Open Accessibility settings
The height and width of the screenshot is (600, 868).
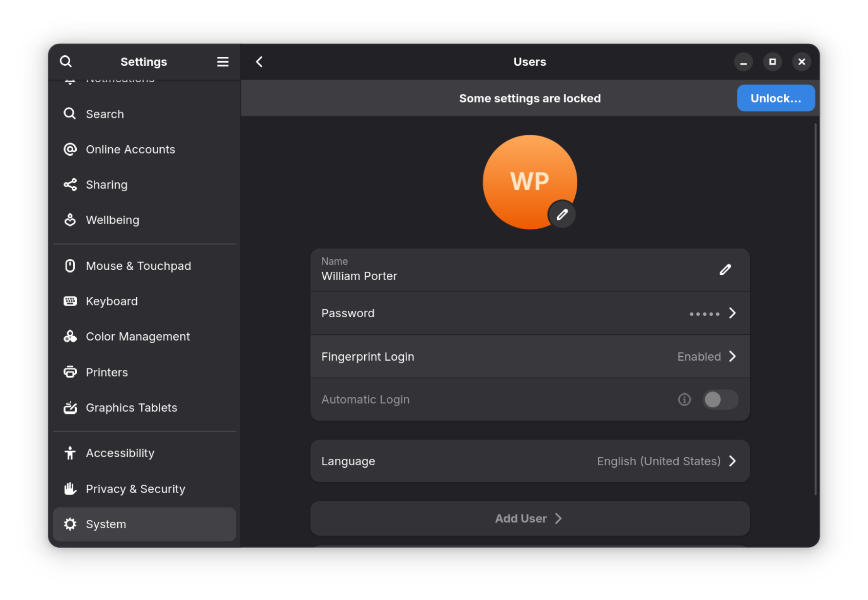tap(145, 453)
